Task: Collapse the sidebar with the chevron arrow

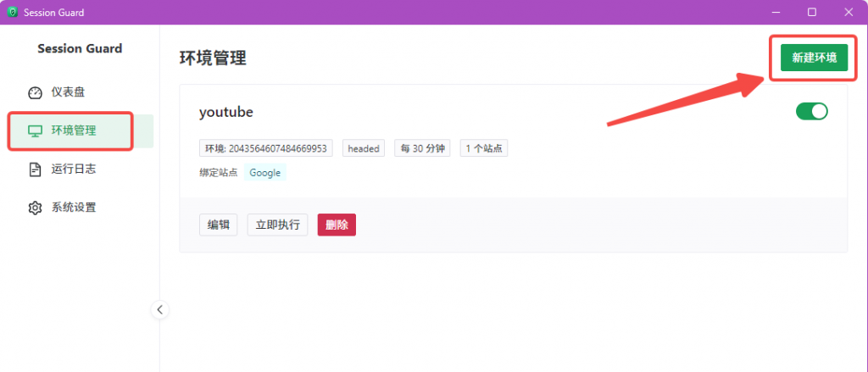Action: tap(160, 309)
